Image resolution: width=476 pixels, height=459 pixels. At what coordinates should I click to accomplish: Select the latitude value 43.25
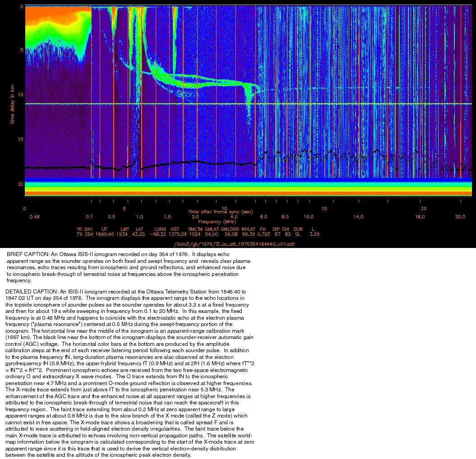[x=139, y=234]
